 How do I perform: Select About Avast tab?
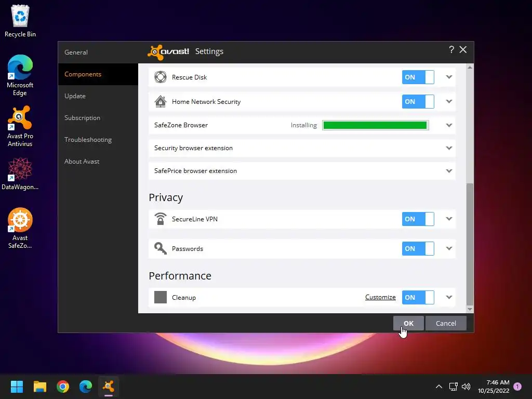coord(98,162)
